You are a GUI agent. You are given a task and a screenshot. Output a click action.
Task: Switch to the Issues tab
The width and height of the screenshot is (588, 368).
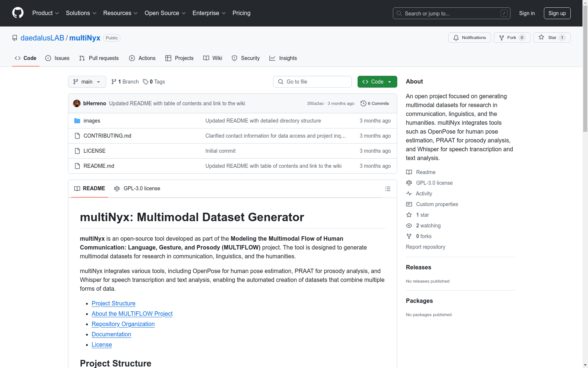pos(57,58)
